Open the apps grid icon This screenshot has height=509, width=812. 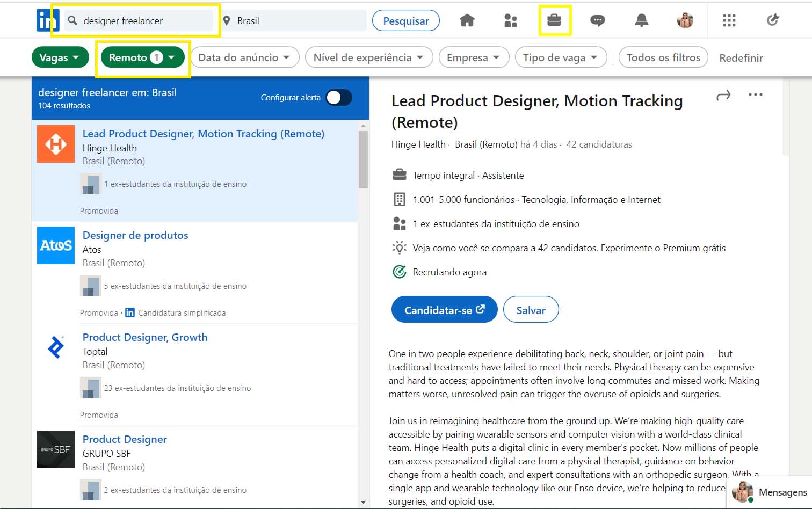tap(729, 20)
